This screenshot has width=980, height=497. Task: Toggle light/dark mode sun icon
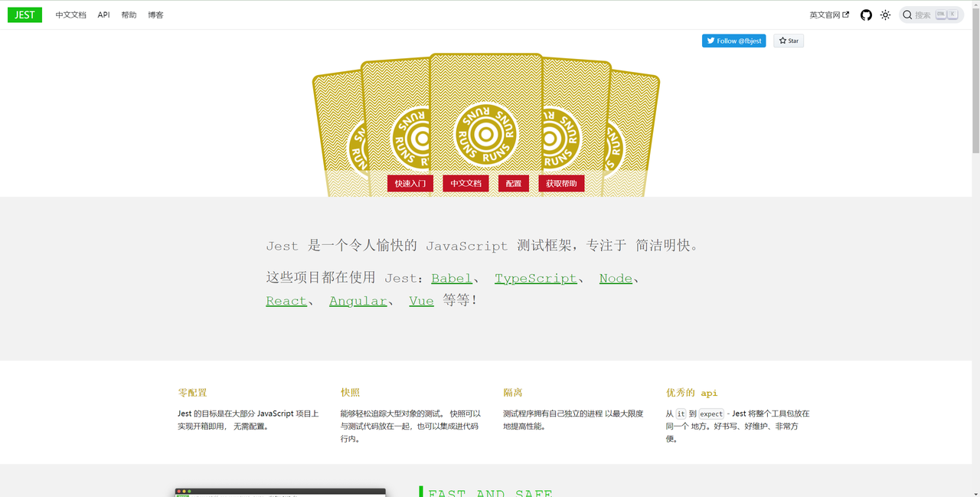pos(885,15)
